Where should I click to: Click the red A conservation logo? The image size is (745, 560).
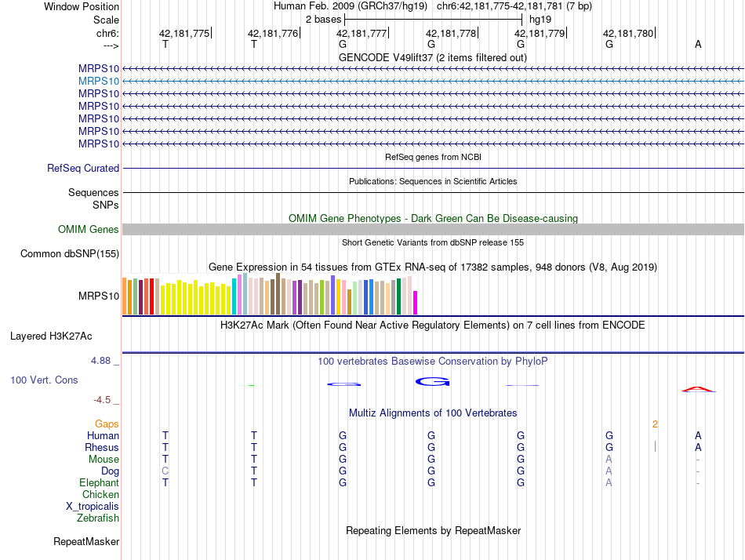[x=697, y=389]
